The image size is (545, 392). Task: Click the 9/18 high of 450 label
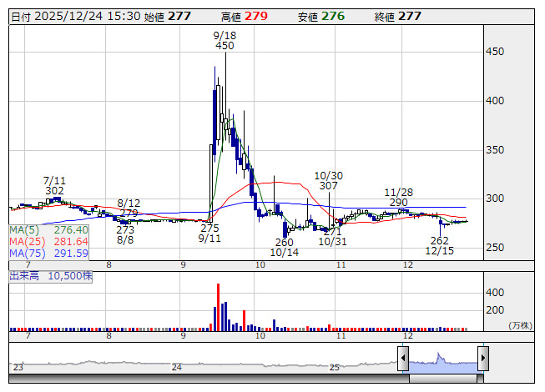click(224, 41)
